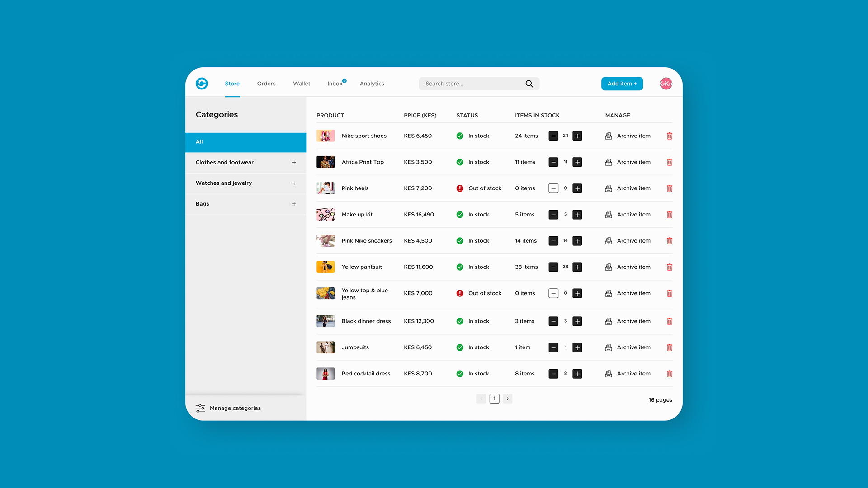
Task: Expand the Watches and jewelry category
Action: point(294,183)
